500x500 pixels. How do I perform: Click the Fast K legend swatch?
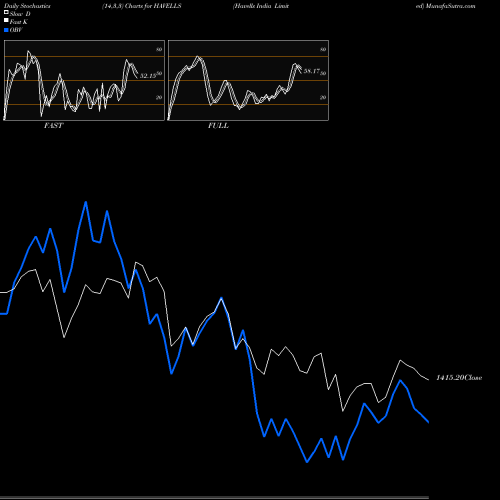pyautogui.click(x=6, y=21)
